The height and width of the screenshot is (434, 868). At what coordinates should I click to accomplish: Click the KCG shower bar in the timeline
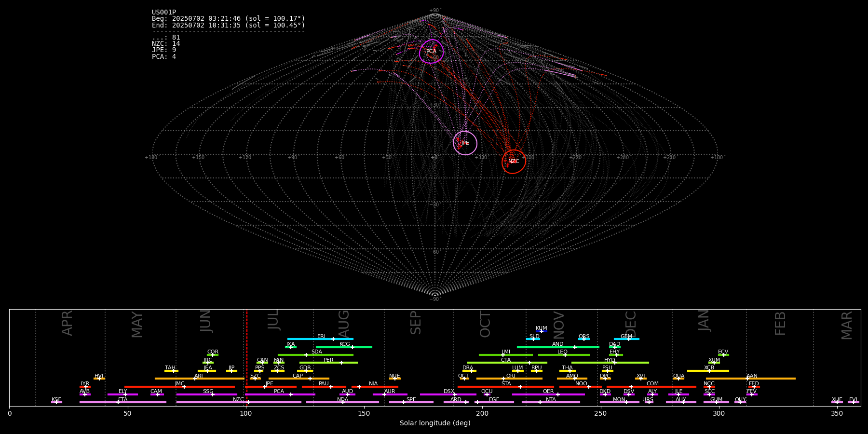point(344,347)
